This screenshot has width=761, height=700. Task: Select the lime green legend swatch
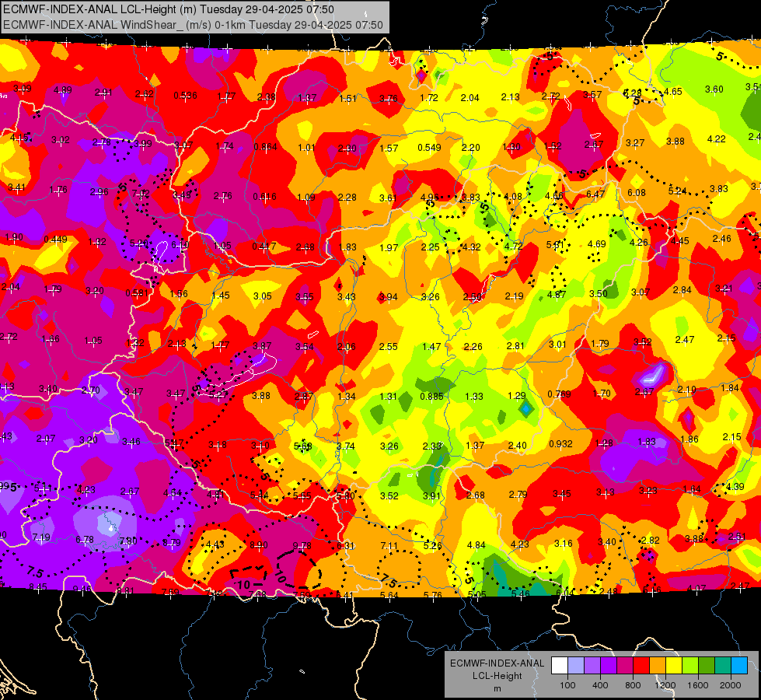pos(690,666)
